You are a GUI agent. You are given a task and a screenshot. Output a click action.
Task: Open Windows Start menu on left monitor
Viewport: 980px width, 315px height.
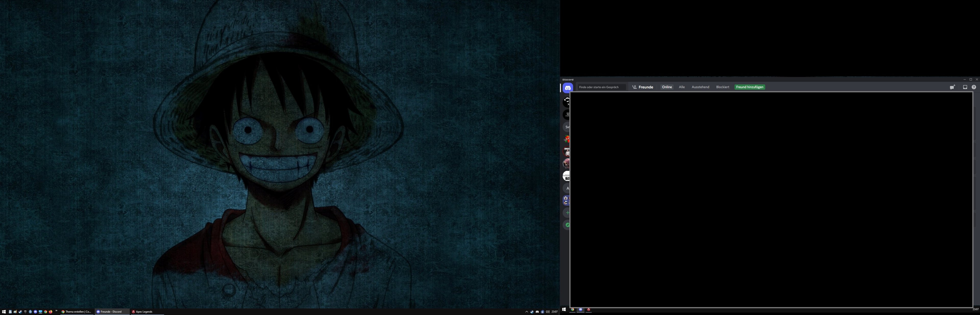tap(4, 312)
